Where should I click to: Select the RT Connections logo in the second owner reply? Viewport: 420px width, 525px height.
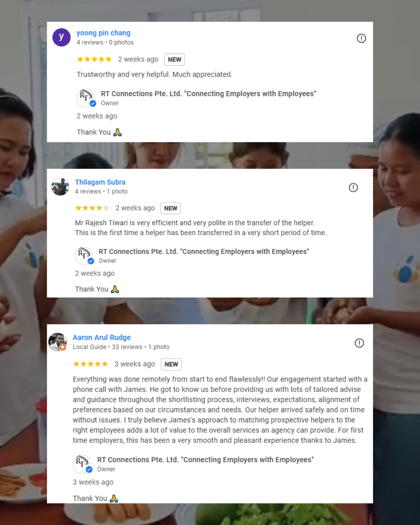pyautogui.click(x=84, y=255)
